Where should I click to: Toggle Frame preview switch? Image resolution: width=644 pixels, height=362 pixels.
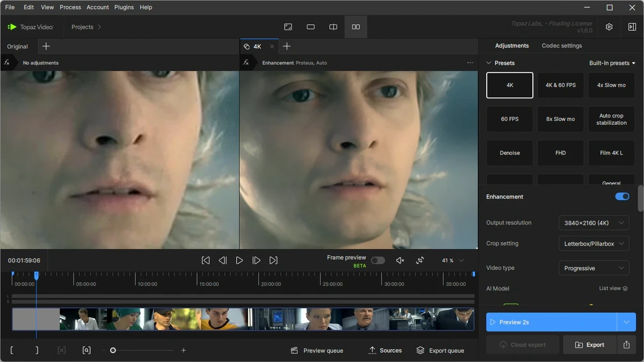378,261
